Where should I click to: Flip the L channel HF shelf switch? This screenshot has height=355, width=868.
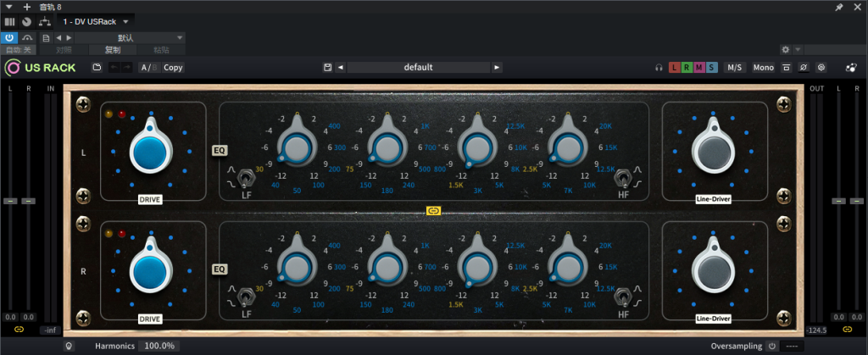623,179
